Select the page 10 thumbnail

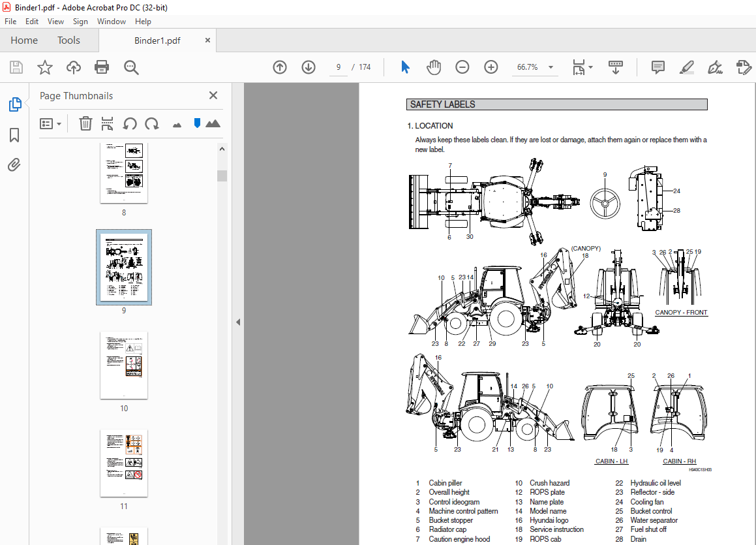124,366
